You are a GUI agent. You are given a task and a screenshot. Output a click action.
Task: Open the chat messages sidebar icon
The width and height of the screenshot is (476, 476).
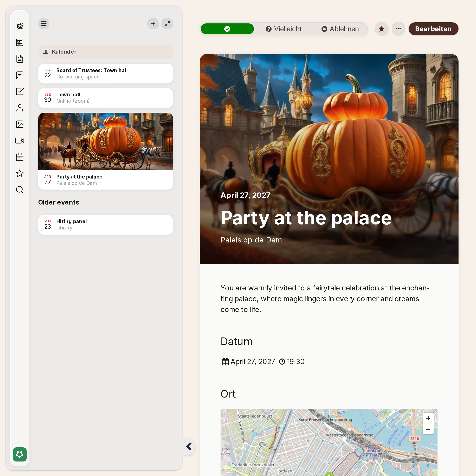(x=20, y=75)
